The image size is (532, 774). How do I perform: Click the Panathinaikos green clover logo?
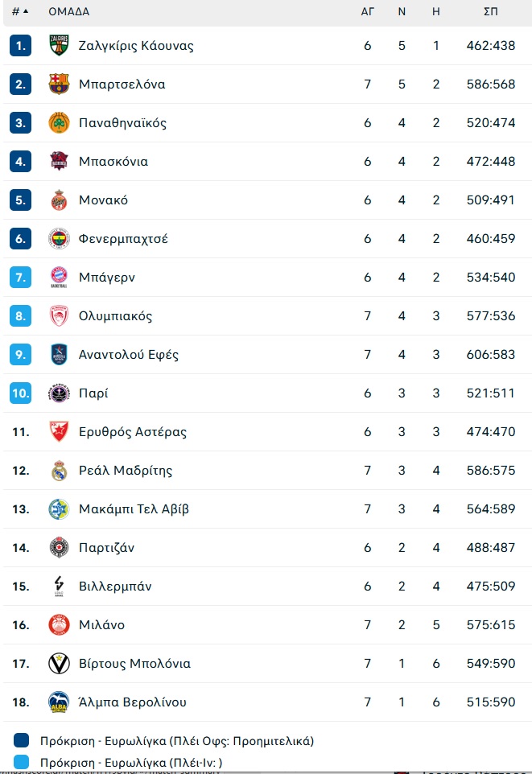coord(59,122)
